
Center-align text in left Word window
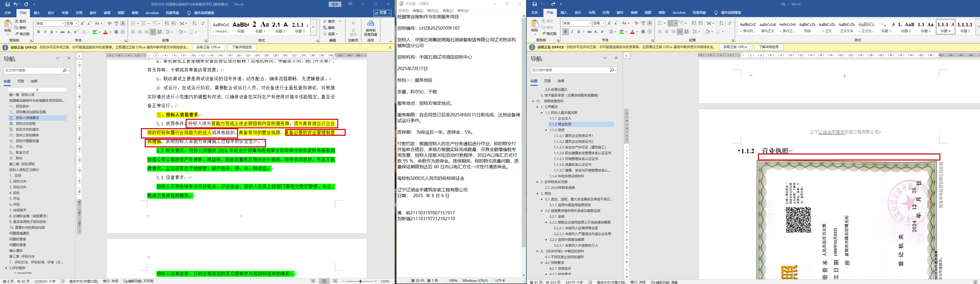139,32
